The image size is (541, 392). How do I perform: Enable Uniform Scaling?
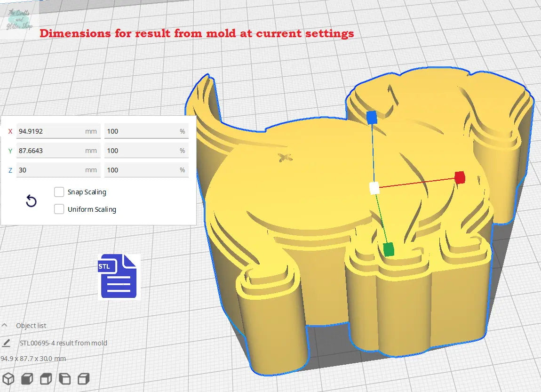pyautogui.click(x=59, y=209)
